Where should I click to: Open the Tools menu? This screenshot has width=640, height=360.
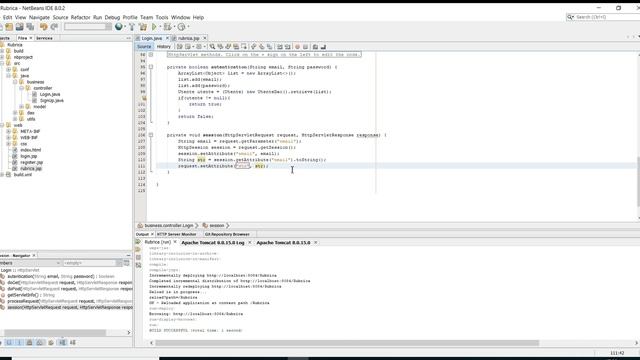click(162, 18)
